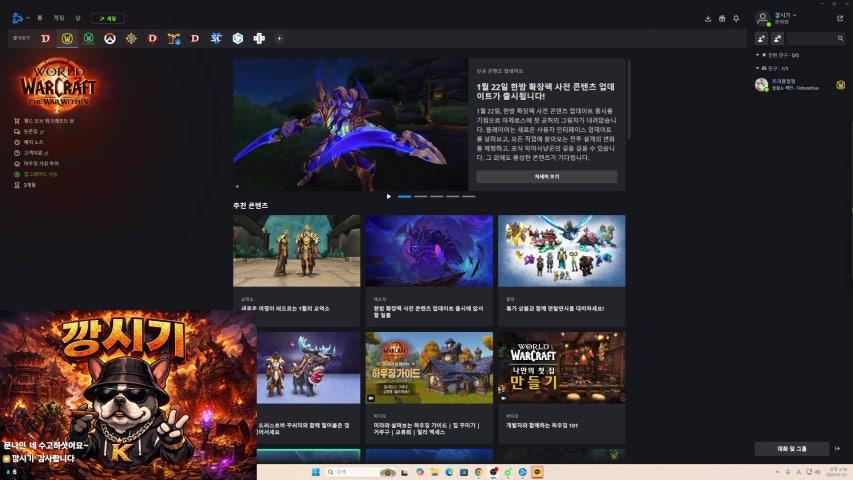This screenshot has height=480, width=853.
Task: Collapse the 친구 - 1/1 friends list
Action: [758, 68]
